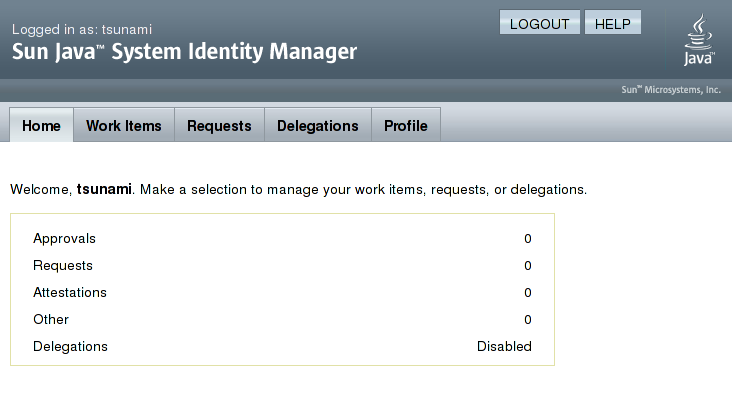Click the Approvals row label
This screenshot has width=732, height=415.
click(64, 239)
